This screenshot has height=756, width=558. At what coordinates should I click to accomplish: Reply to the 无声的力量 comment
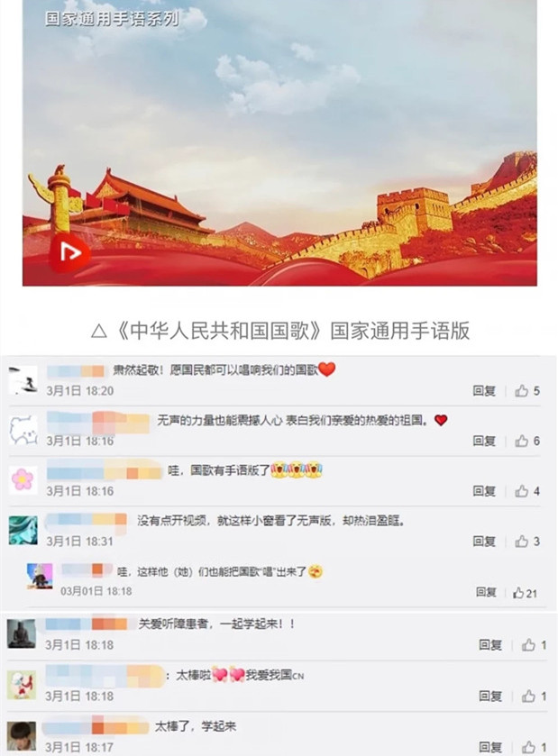click(484, 441)
